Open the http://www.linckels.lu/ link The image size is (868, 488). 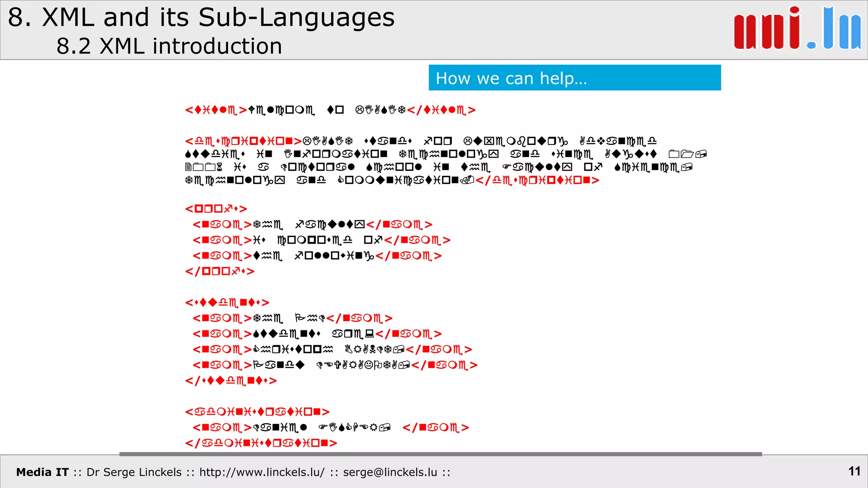(262, 472)
